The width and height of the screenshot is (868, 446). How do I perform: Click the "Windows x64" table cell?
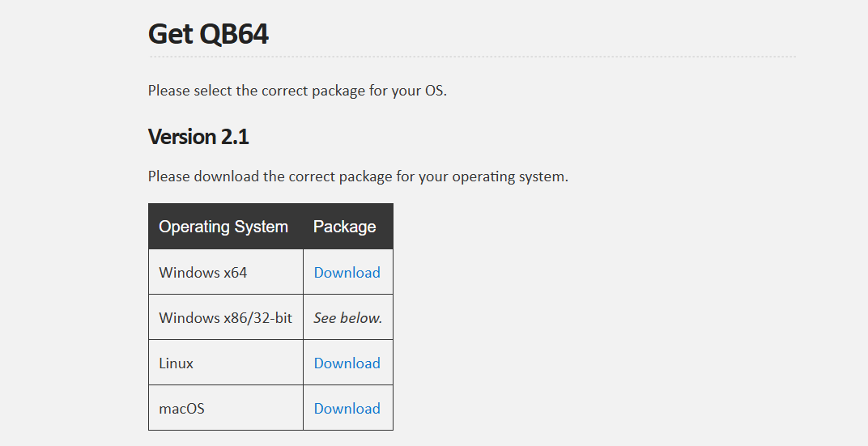(203, 273)
